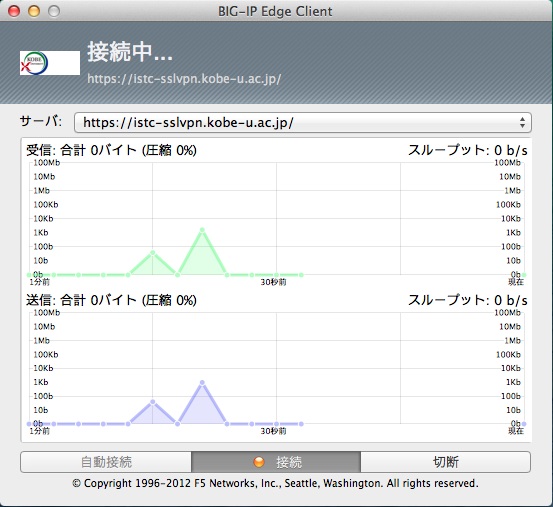Click the receive スループット: 0 b/s value
Image resolution: width=553 pixels, height=507 pixels.
[x=468, y=151]
